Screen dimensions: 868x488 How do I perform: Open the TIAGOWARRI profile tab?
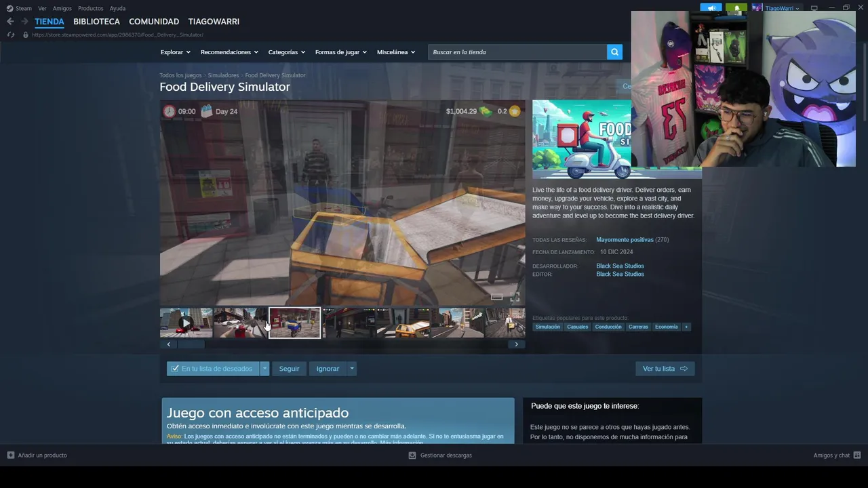[214, 22]
